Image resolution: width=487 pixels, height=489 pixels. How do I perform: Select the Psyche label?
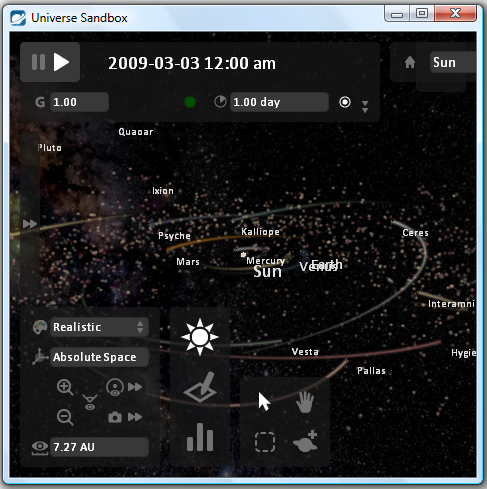pos(174,236)
